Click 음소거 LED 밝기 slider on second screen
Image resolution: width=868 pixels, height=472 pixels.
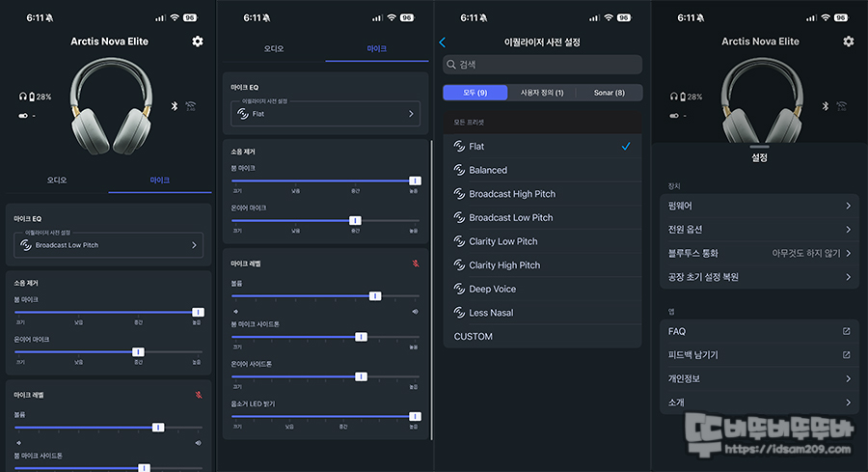click(x=326, y=416)
